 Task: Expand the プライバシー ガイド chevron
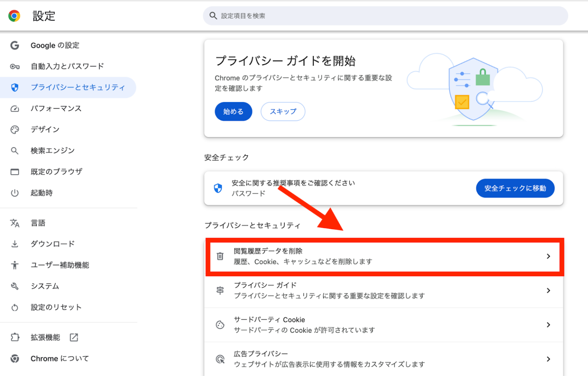549,290
